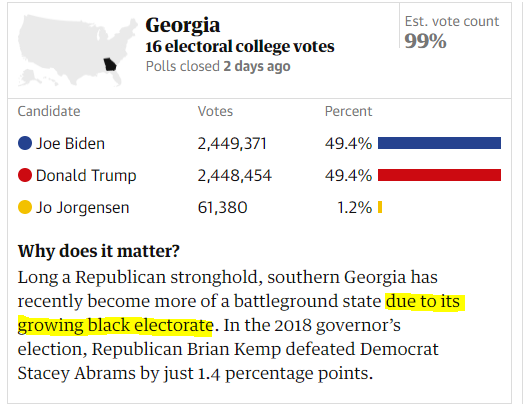The height and width of the screenshot is (410, 523).
Task: Click the 'Polls closed 2 days ago' text
Action: (218, 66)
